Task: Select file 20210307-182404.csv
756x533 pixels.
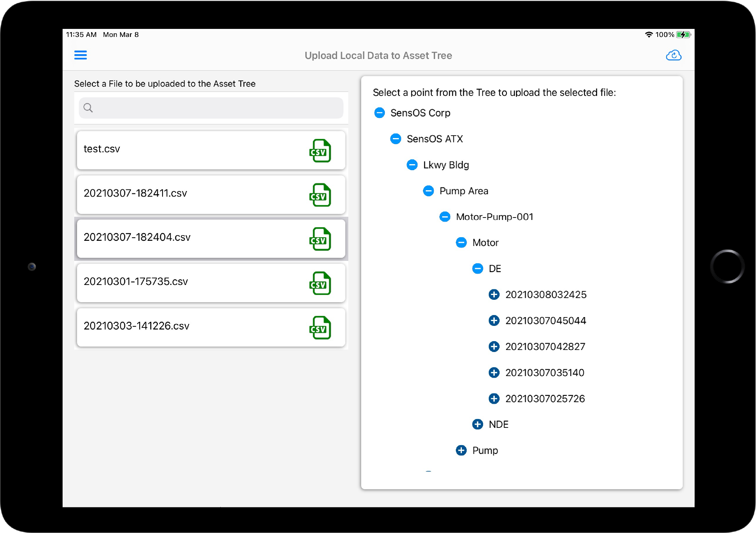Action: [211, 238]
